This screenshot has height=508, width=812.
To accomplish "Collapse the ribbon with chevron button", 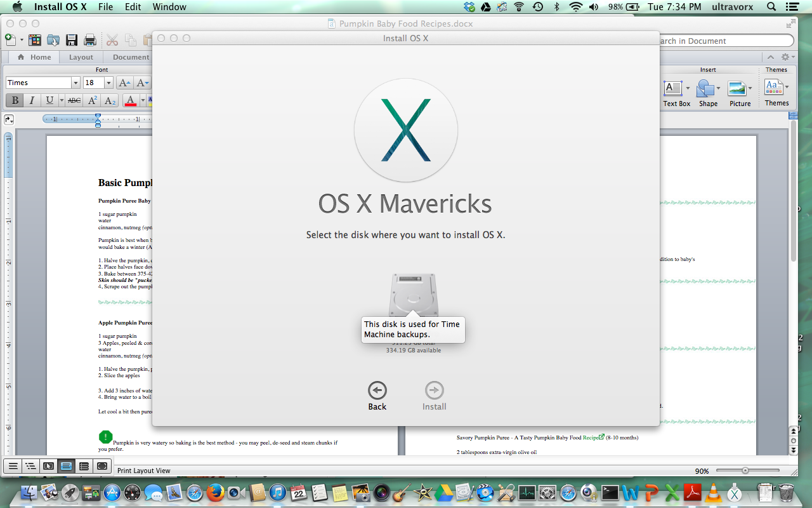I will click(770, 57).
